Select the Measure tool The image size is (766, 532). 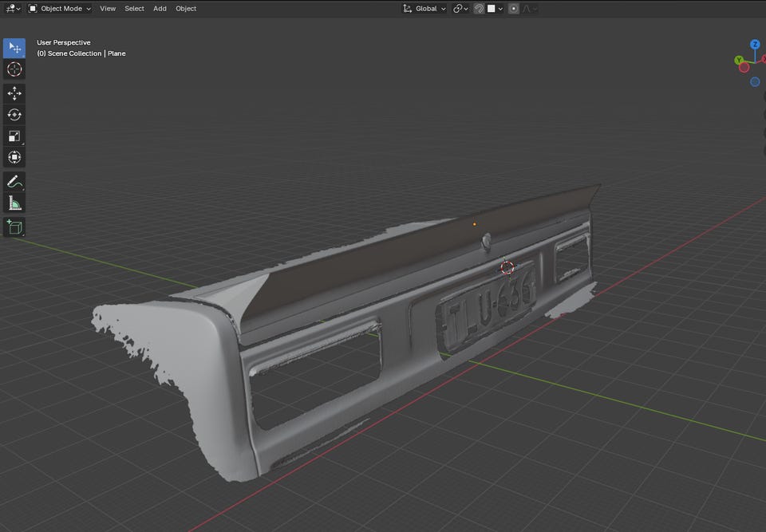click(x=14, y=203)
